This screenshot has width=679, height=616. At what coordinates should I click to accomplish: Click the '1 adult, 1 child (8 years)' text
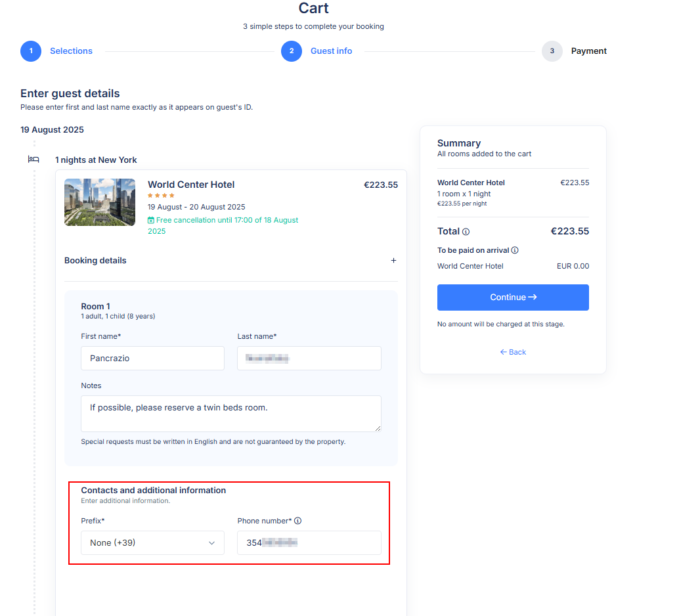118,317
